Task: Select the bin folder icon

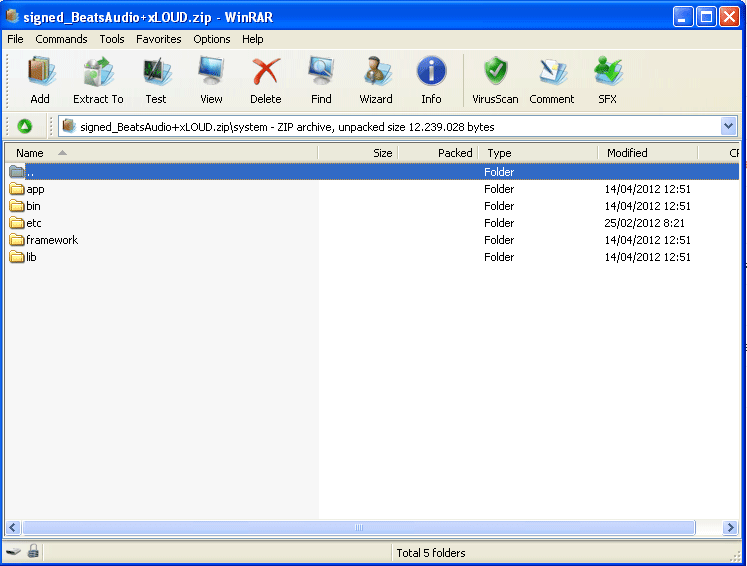Action: click(x=17, y=206)
